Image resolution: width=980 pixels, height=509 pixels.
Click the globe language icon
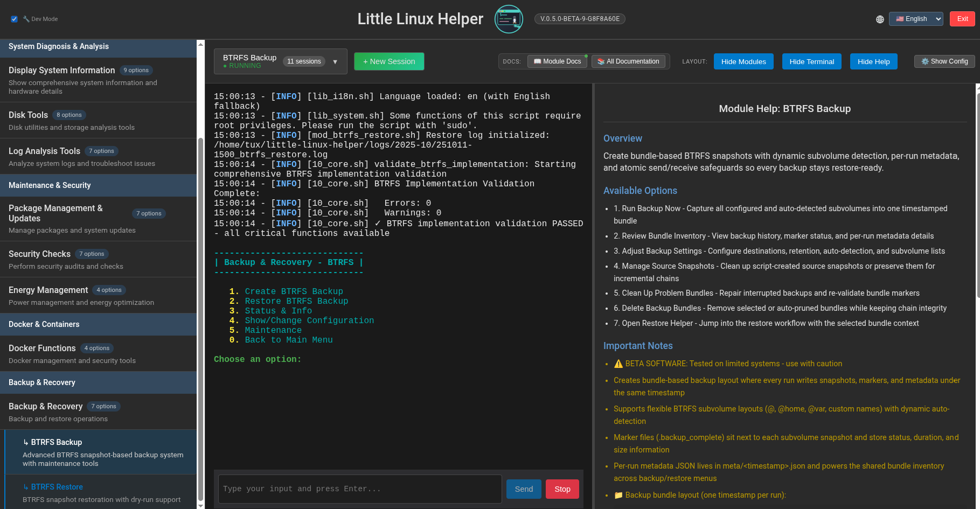point(880,19)
